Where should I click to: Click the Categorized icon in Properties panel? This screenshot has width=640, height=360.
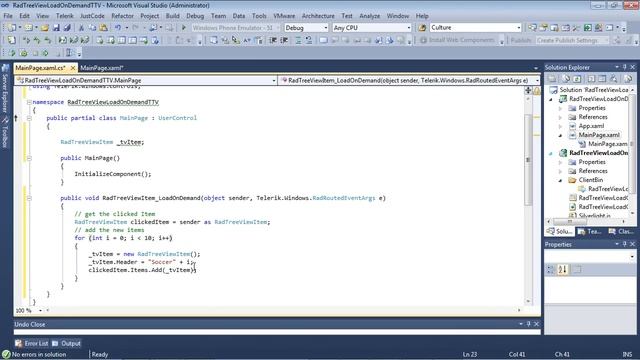(550, 269)
